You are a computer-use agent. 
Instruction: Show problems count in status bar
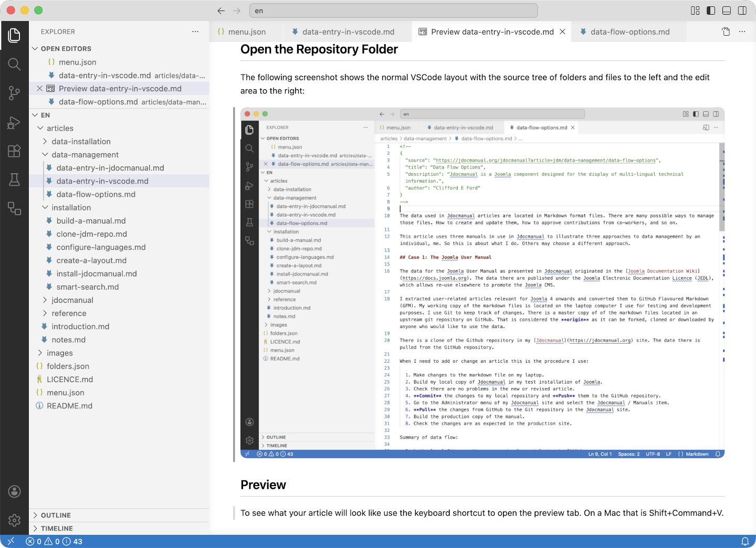[54, 541]
